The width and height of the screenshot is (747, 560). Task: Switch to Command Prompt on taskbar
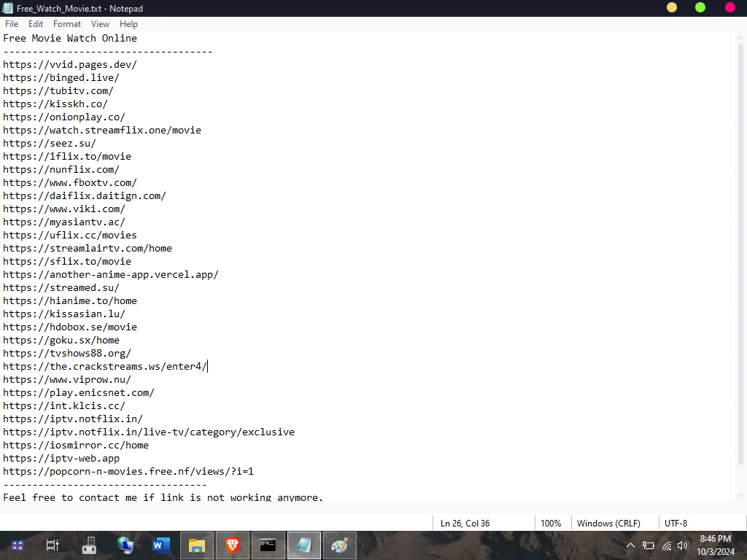[x=268, y=545]
